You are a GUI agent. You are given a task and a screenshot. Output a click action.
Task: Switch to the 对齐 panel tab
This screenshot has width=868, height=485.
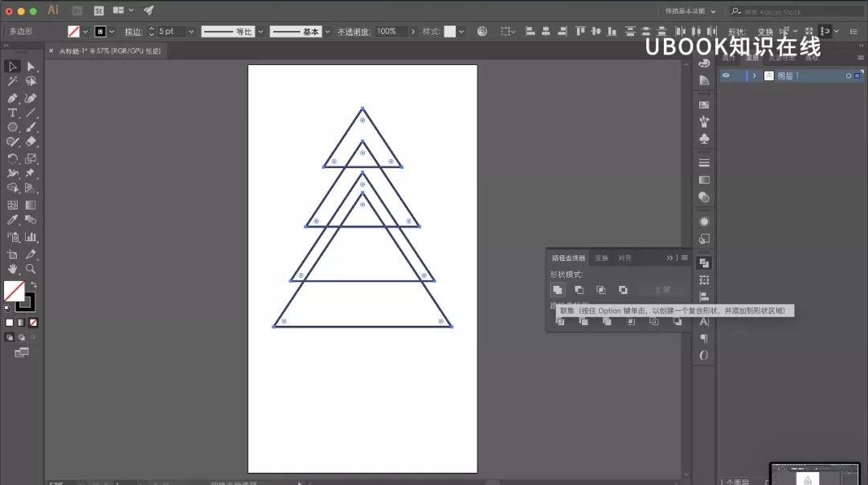point(624,259)
